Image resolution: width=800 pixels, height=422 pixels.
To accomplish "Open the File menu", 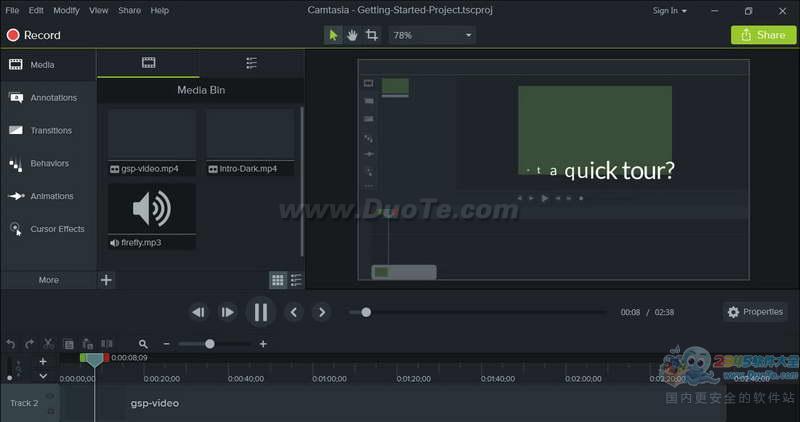I will (12, 11).
